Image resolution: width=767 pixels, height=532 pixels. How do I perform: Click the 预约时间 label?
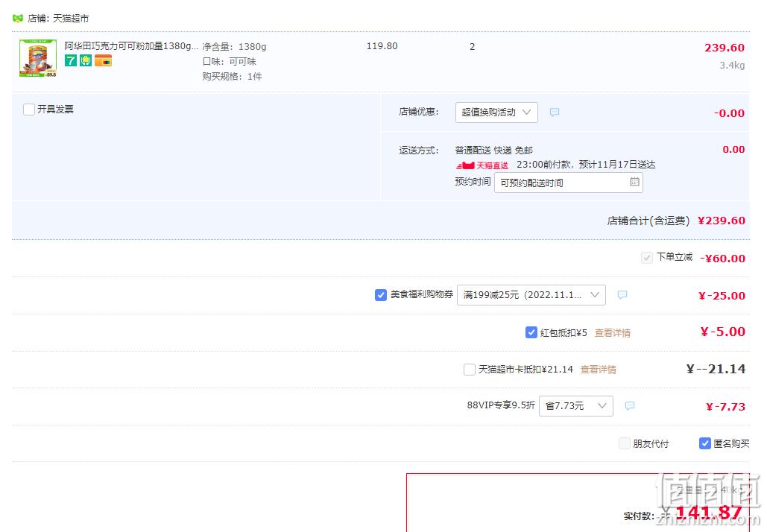click(473, 182)
